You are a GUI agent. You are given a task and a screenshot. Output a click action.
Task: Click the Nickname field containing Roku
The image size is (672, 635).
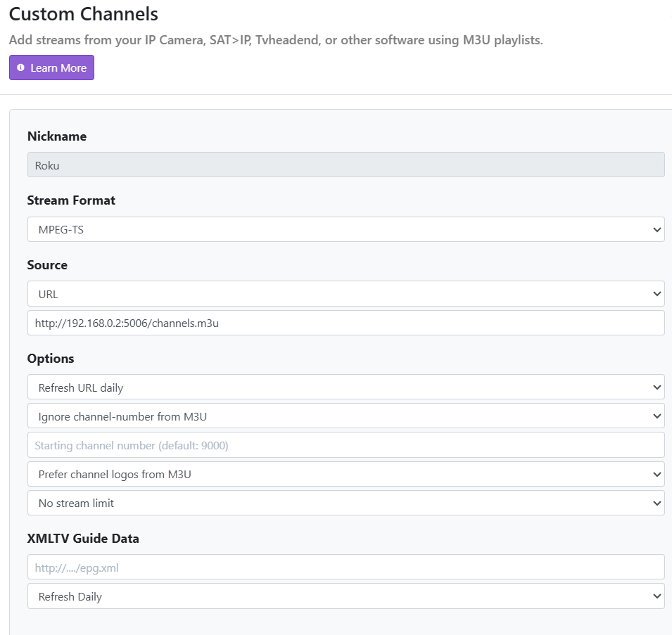click(x=345, y=165)
